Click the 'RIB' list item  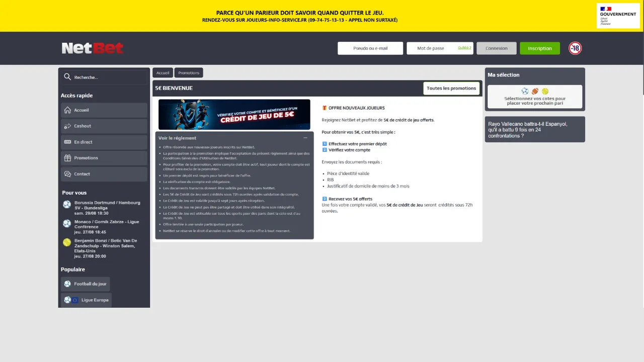[330, 179]
